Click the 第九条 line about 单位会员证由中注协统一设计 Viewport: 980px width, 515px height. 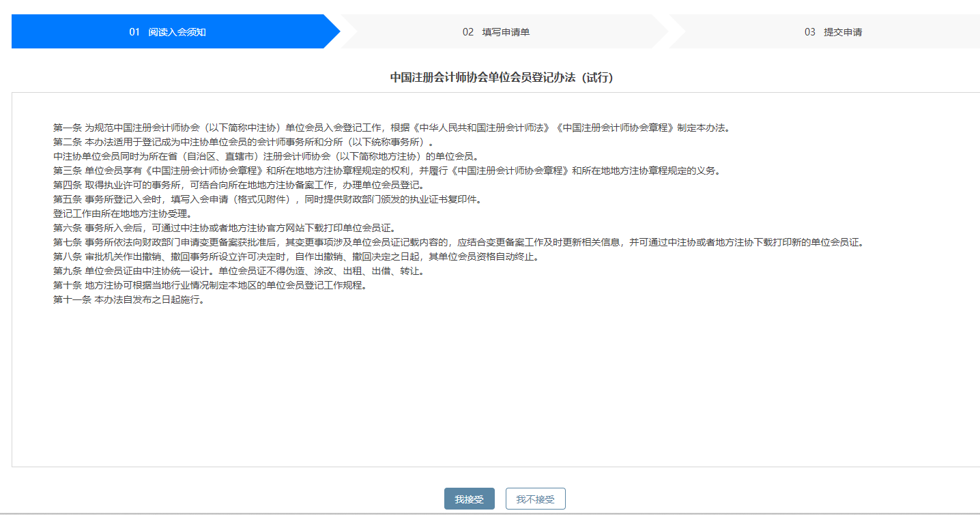tap(239, 271)
